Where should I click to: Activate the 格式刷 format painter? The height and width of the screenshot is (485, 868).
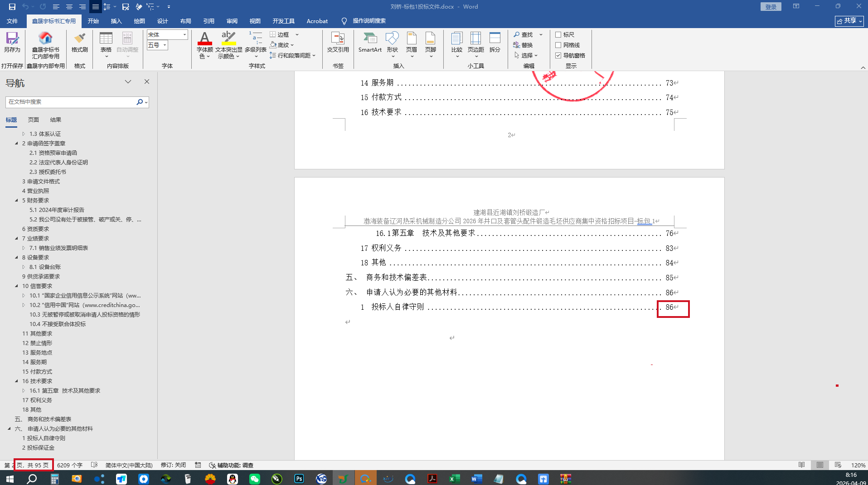[80, 43]
